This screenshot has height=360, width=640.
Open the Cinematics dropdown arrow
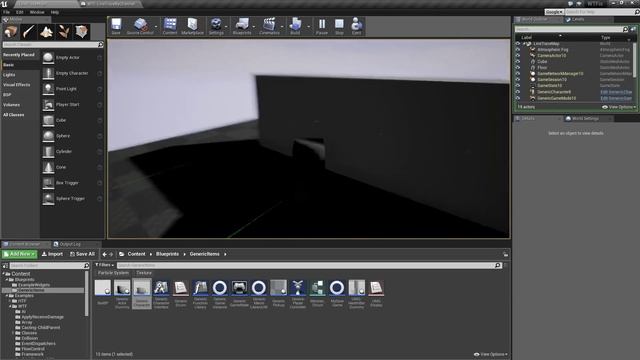coord(282,27)
